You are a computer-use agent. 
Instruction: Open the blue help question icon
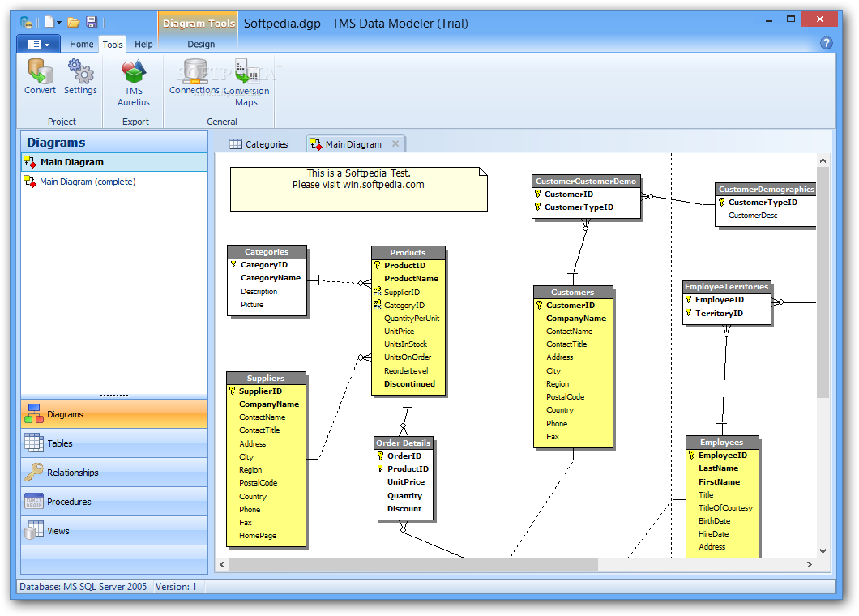click(x=826, y=43)
